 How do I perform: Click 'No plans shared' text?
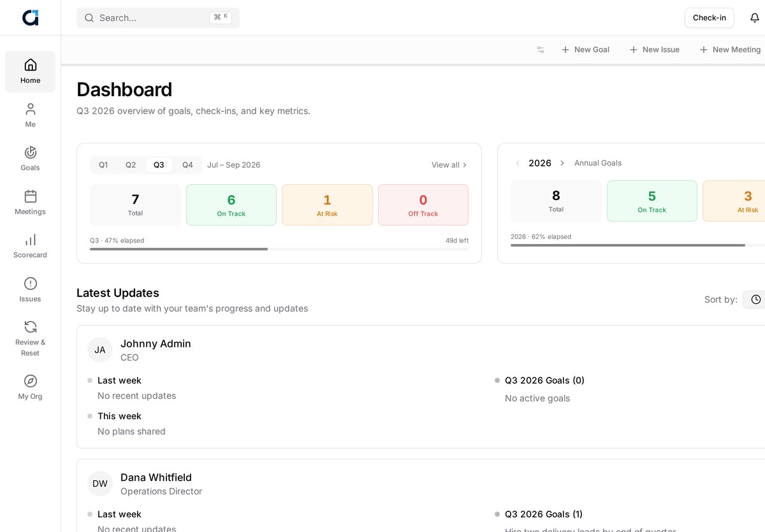point(131,431)
